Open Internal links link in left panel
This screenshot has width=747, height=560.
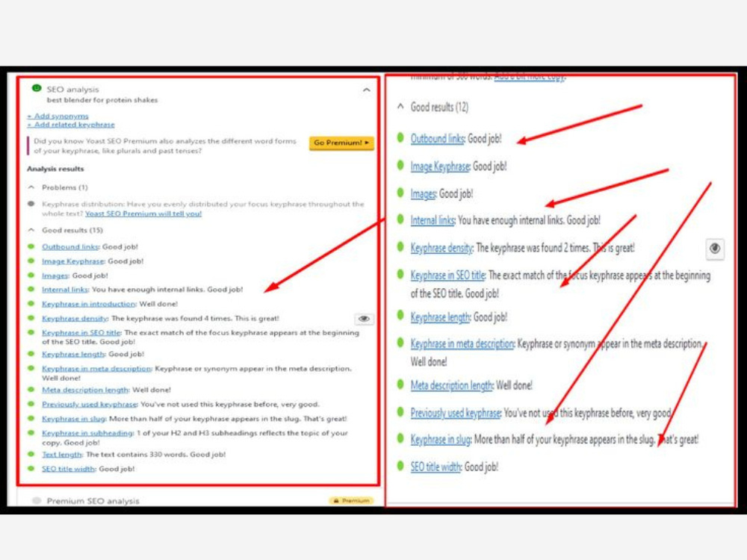pos(65,290)
